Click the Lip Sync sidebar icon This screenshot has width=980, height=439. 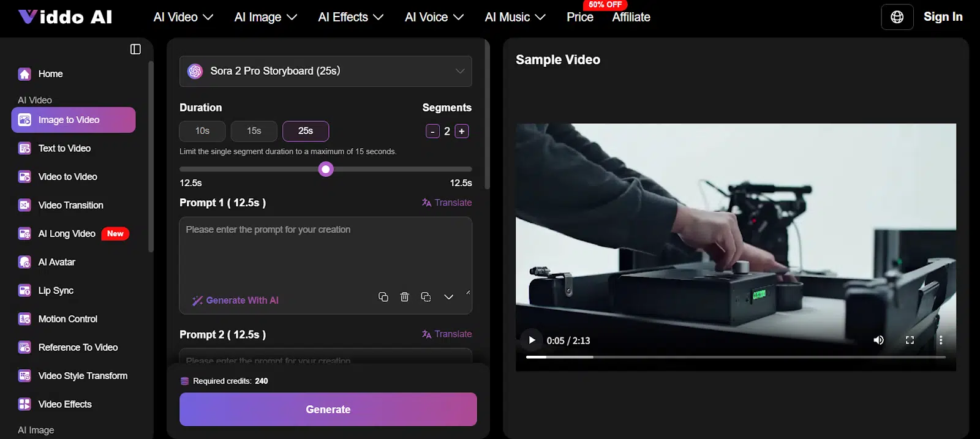pos(24,291)
